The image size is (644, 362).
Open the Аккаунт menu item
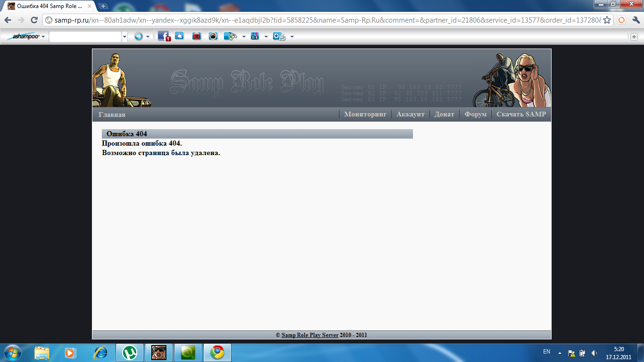pos(411,114)
